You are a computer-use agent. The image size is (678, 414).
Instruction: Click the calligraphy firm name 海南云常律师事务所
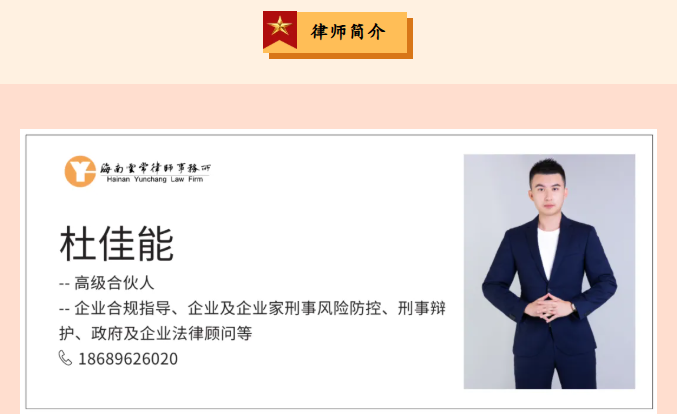tap(155, 167)
